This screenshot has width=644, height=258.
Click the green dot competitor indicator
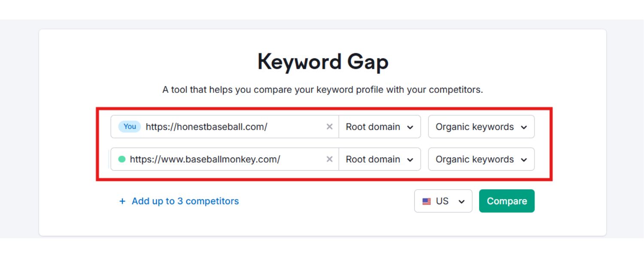[x=122, y=159]
